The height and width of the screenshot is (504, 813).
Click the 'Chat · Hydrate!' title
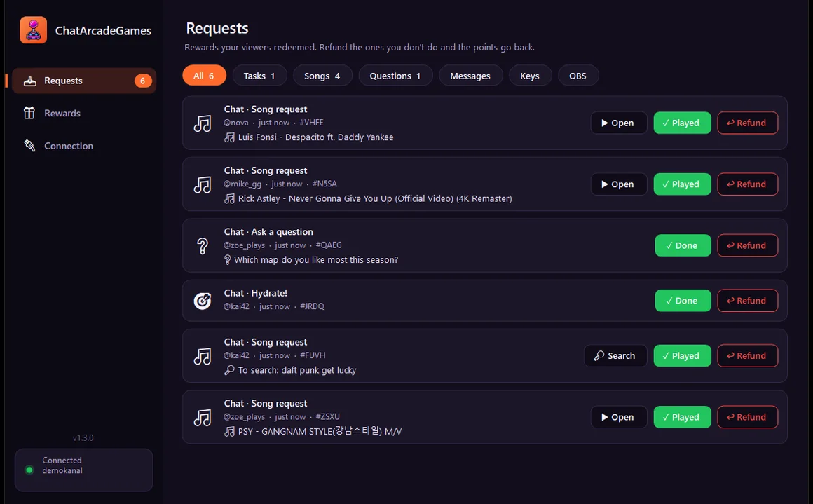point(256,293)
